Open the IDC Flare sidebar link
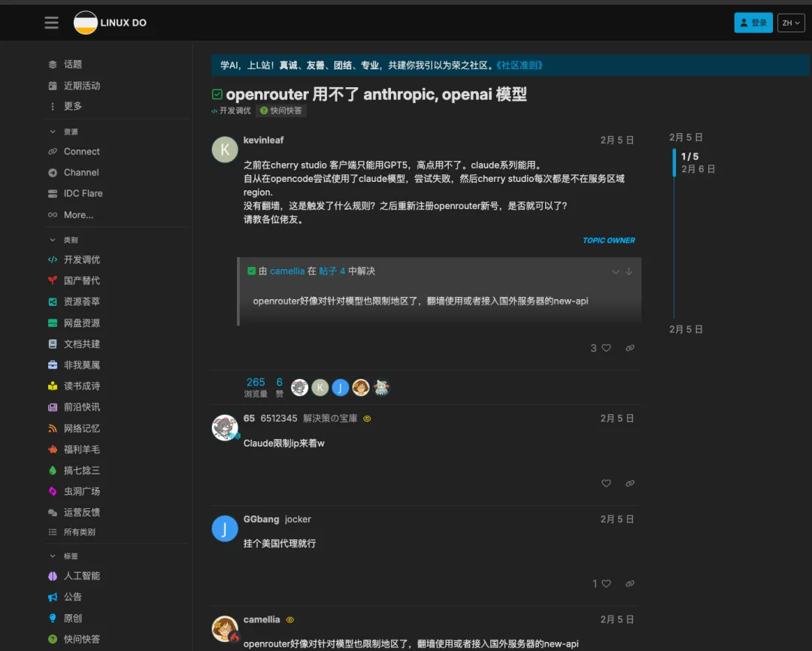The height and width of the screenshot is (651, 812). coord(83,193)
